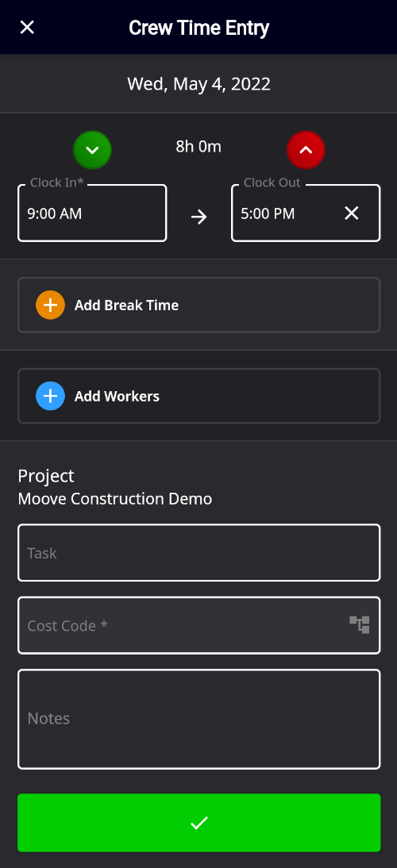Click the Crew Time Entry title
Viewport: 397px width, 868px height.
click(x=198, y=28)
